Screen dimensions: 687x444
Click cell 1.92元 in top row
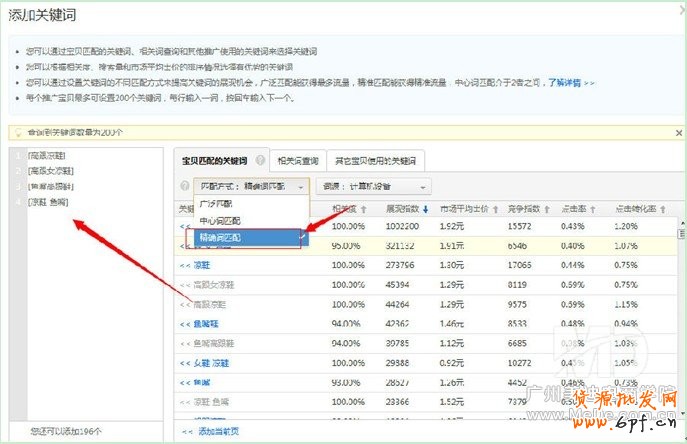tap(452, 226)
